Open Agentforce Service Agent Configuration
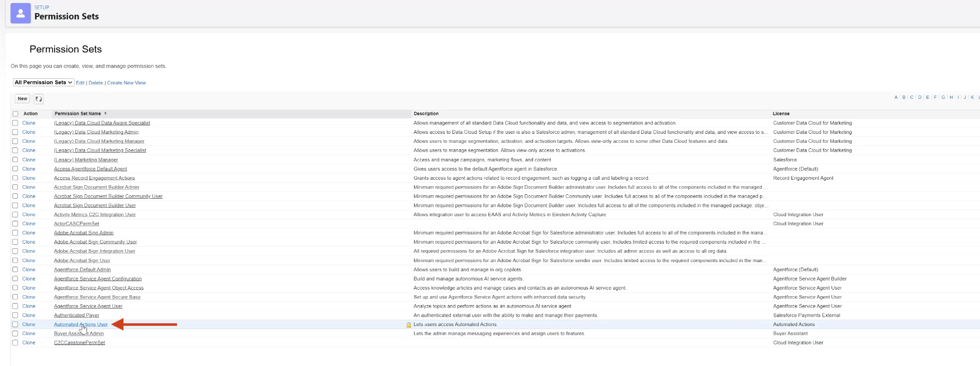The height and width of the screenshot is (366, 980). (x=98, y=279)
